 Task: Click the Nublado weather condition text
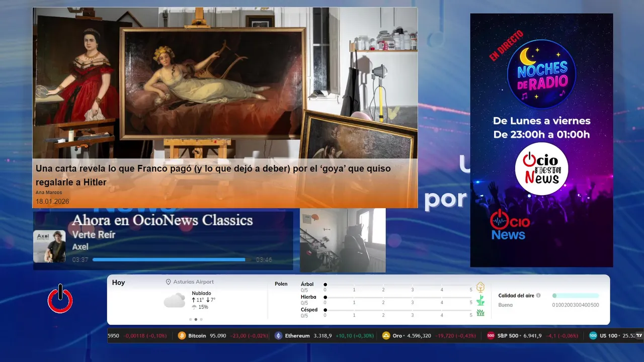(x=201, y=293)
